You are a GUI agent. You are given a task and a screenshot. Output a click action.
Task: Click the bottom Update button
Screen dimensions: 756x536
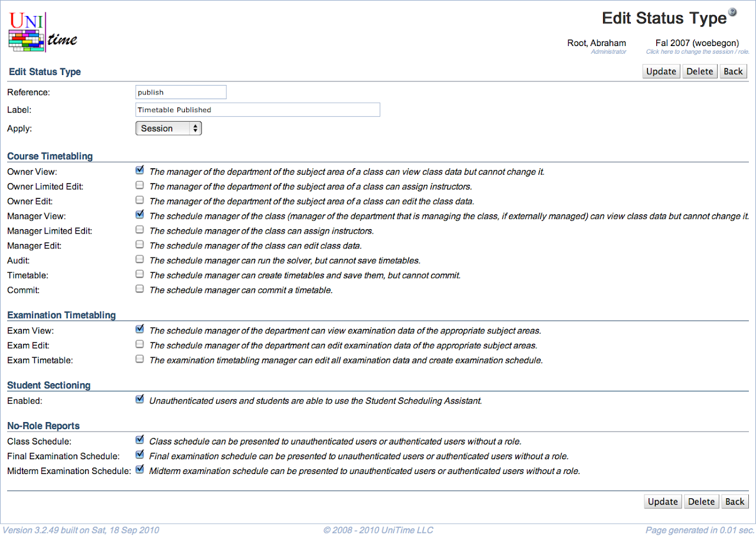(663, 501)
